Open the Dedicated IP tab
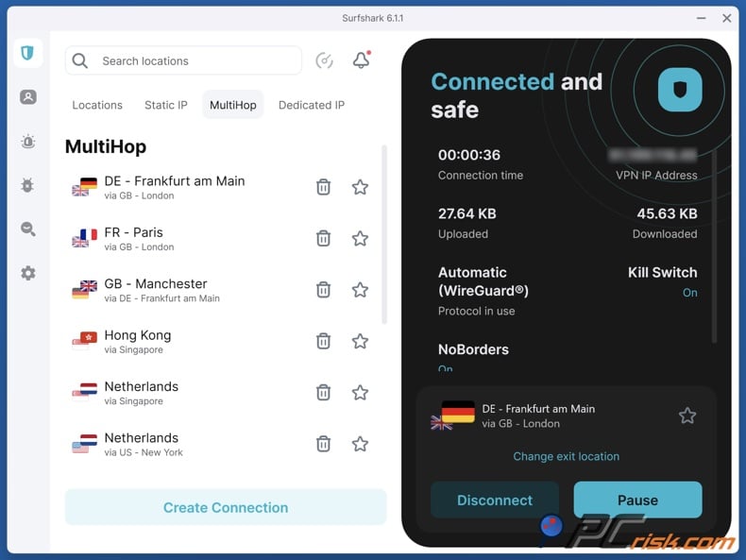The width and height of the screenshot is (746, 560). coord(312,105)
